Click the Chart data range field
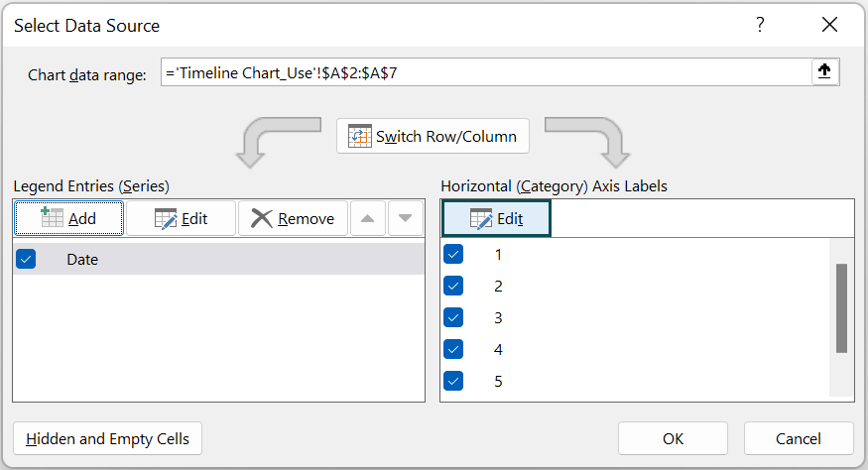 click(486, 72)
